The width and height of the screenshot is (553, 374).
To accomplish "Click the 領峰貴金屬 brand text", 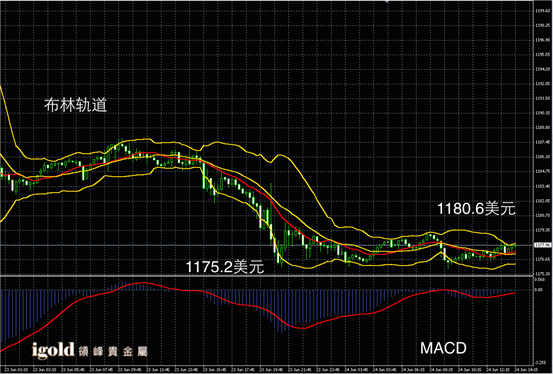I will tap(113, 351).
